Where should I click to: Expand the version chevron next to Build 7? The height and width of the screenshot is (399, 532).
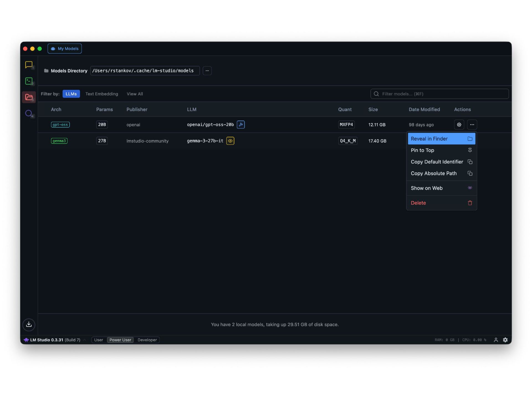(x=85, y=340)
